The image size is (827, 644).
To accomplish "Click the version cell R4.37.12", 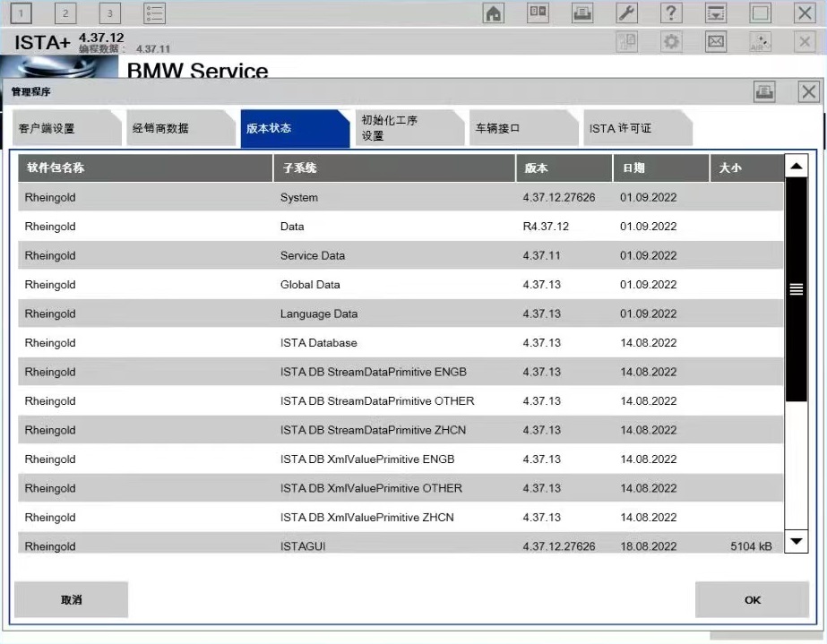I will coord(546,227).
